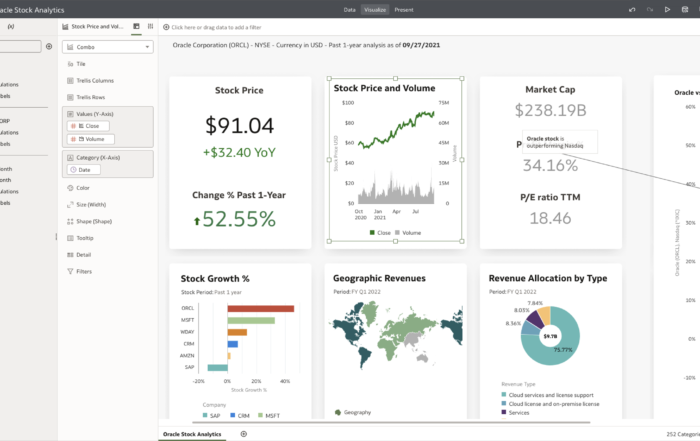Click the Revenue Allocation by Type title

tap(548, 278)
